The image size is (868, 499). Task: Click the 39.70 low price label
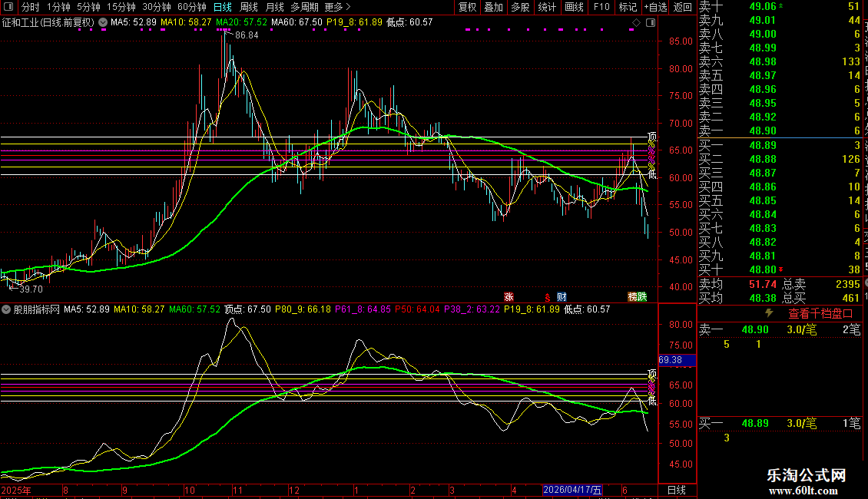[31, 289]
